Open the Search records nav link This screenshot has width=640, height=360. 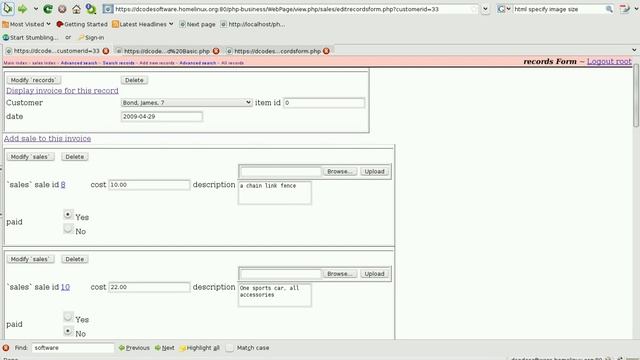tap(118, 63)
